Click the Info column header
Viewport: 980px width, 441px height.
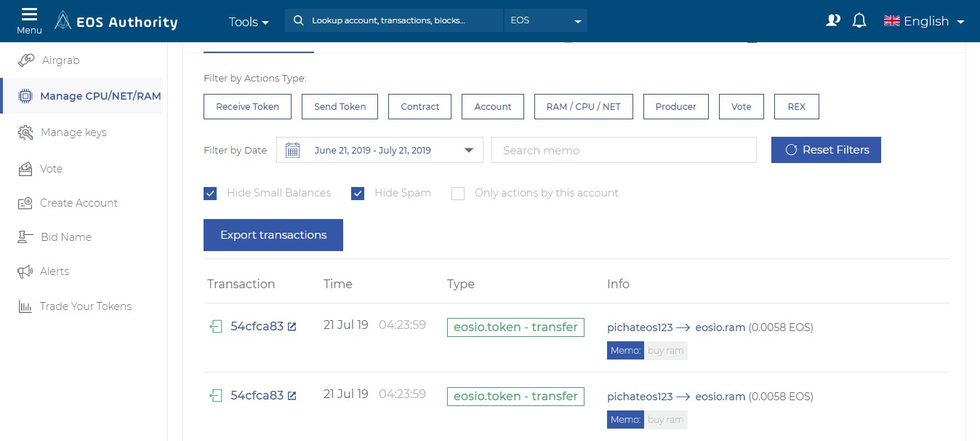tap(618, 284)
